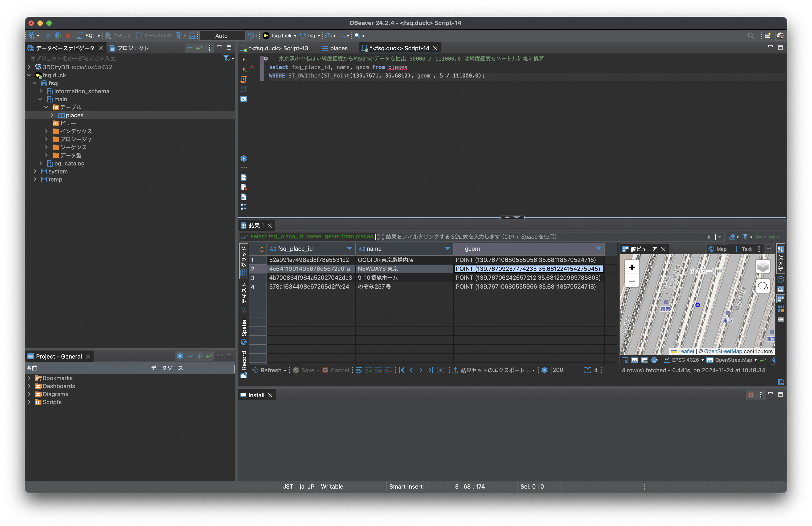Screen dimensions: 812x526
Task: Open the map layers control
Action: pos(763,266)
